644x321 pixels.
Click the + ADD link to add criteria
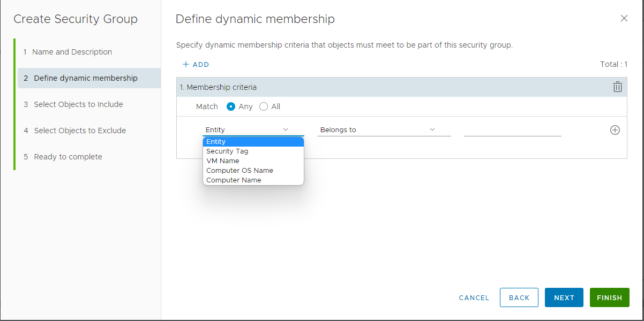pos(195,64)
